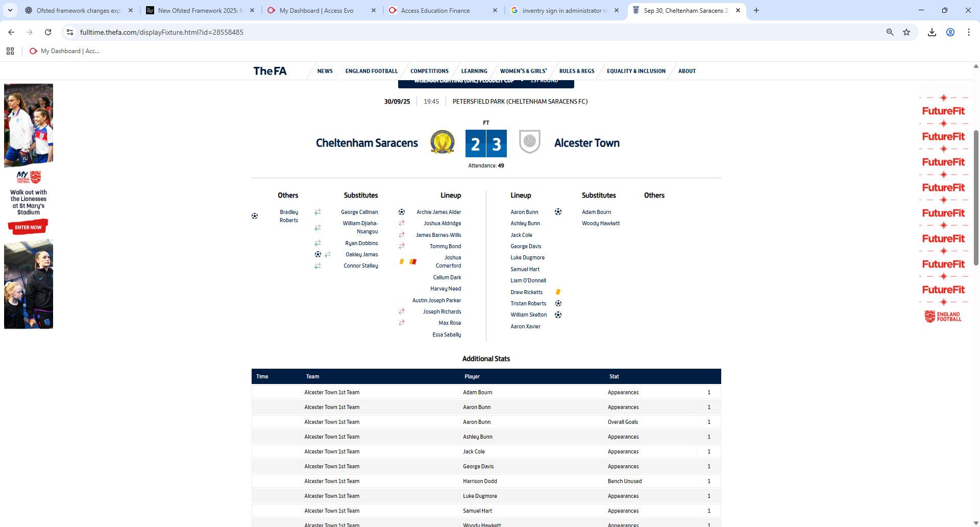
Task: Open substitute Woody Hawkett
Action: coord(601,223)
